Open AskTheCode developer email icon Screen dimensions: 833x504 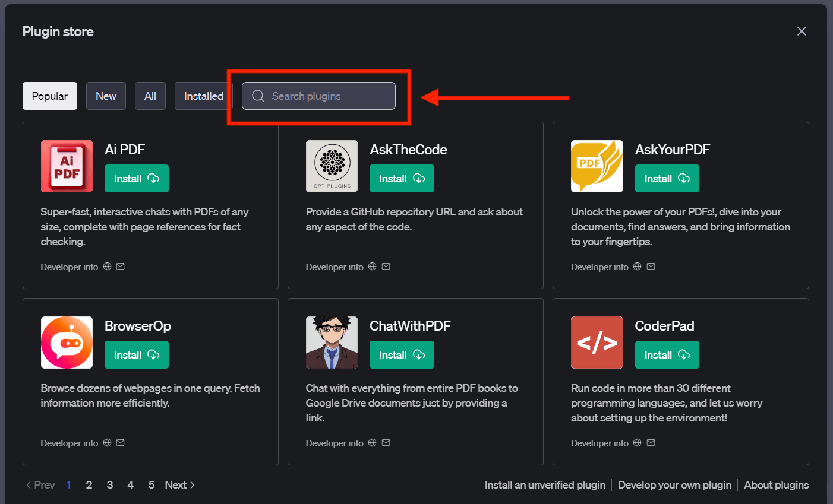click(x=386, y=267)
